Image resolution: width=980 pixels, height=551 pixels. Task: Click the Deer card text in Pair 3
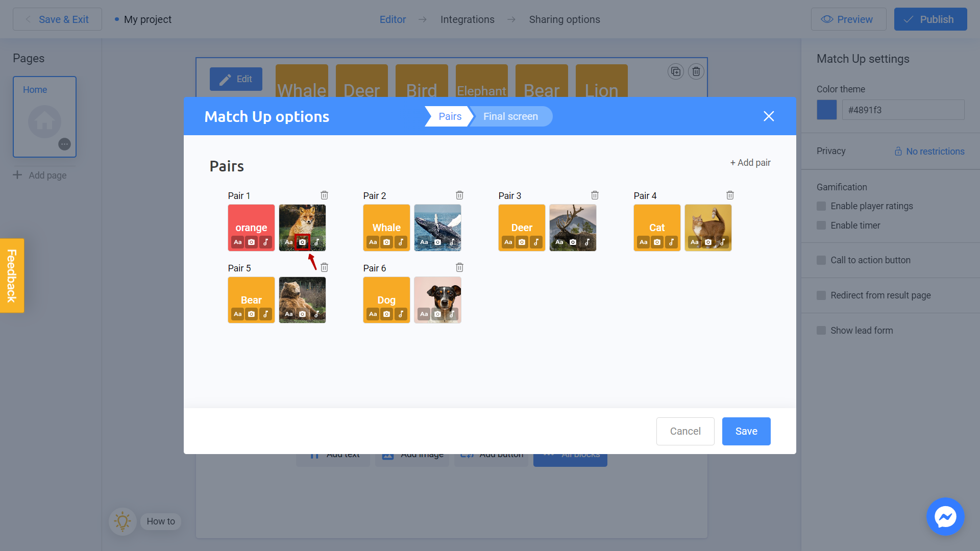pyautogui.click(x=522, y=228)
